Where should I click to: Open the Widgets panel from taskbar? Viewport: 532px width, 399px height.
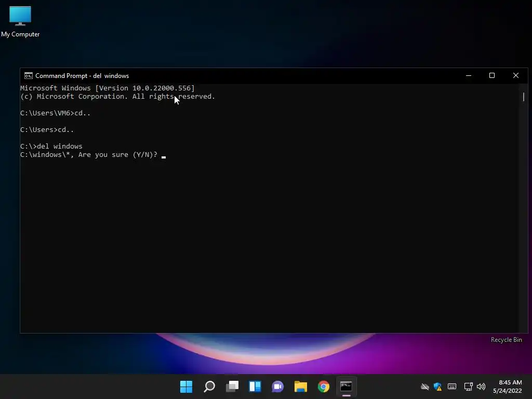pyautogui.click(x=255, y=387)
